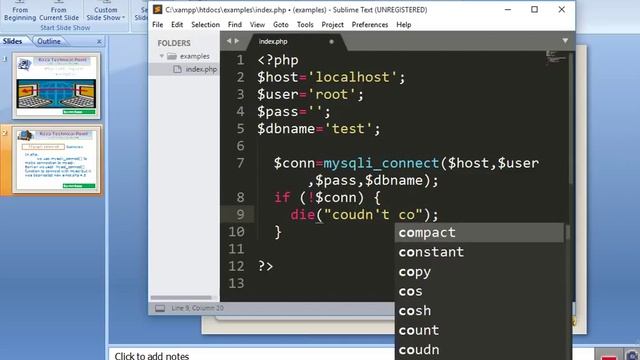Viewport: 640px width, 360px height.
Task: Go to previous tab with left arrow
Action: [x=229, y=41]
